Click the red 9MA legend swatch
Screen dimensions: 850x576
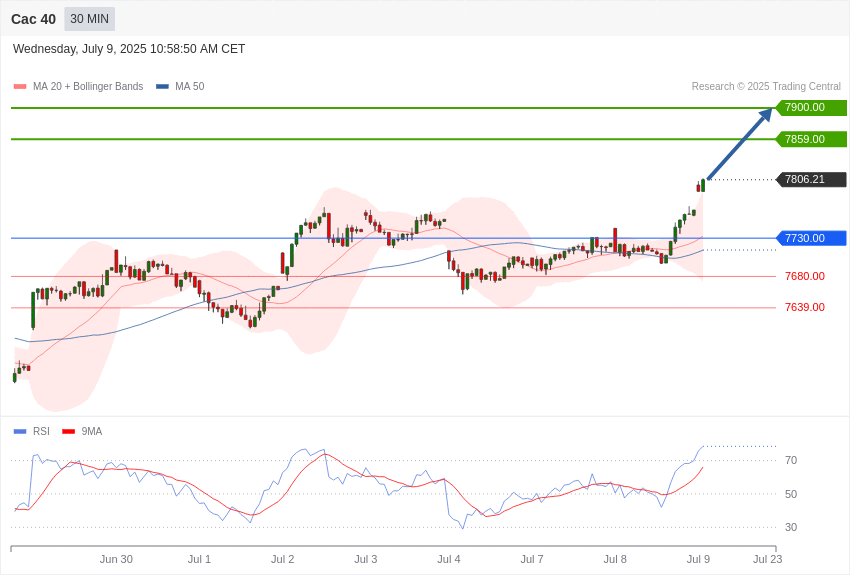(68, 431)
